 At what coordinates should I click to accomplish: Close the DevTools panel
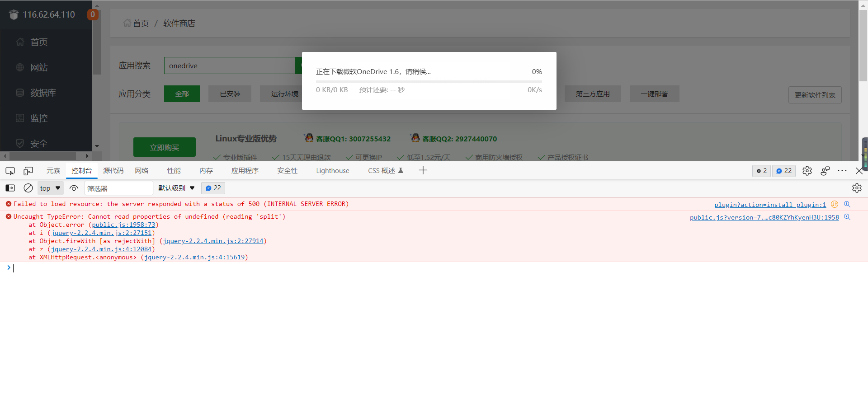859,171
